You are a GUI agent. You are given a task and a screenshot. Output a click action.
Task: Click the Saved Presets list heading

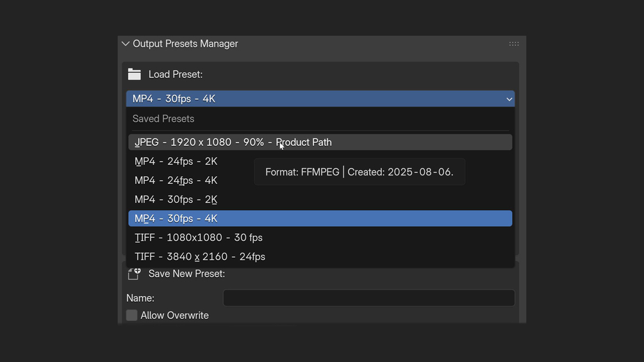click(x=163, y=119)
